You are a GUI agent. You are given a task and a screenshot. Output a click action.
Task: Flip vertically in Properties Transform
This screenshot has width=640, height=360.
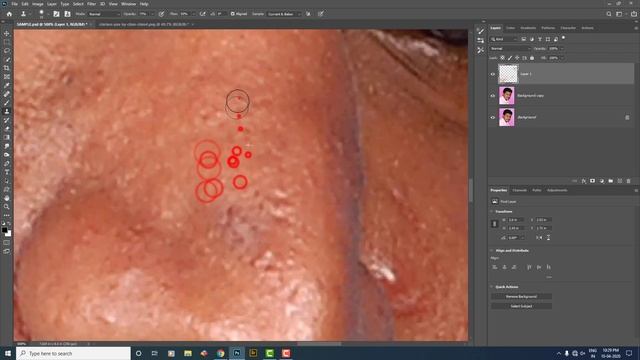tap(548, 238)
